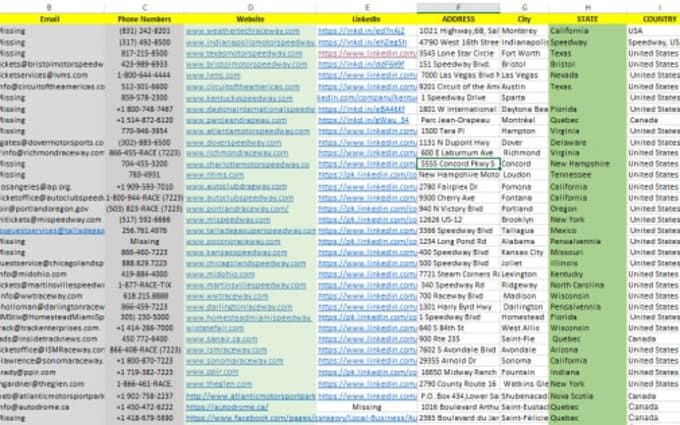Open the www.kentuckyspeedway.com link

pyautogui.click(x=239, y=98)
